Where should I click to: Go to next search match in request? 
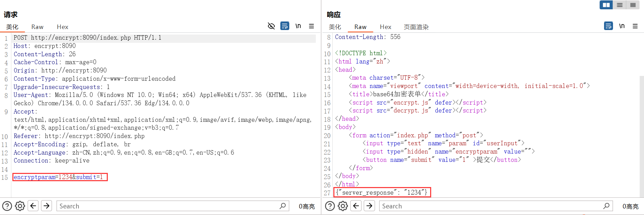(46, 206)
